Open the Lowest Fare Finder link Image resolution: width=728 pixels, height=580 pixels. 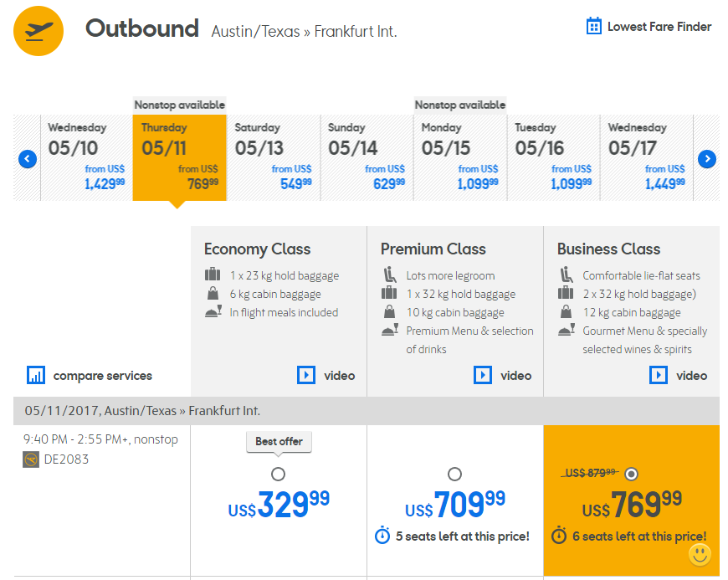coord(659,27)
